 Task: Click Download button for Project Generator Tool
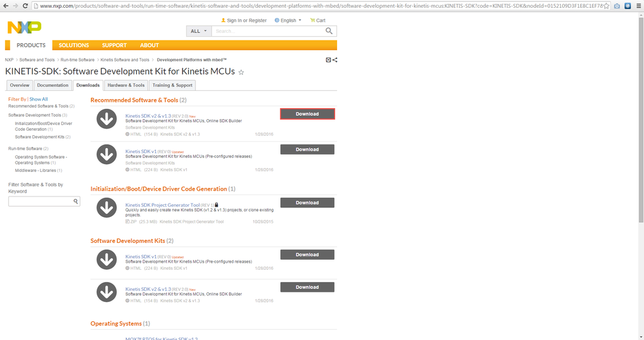click(307, 203)
